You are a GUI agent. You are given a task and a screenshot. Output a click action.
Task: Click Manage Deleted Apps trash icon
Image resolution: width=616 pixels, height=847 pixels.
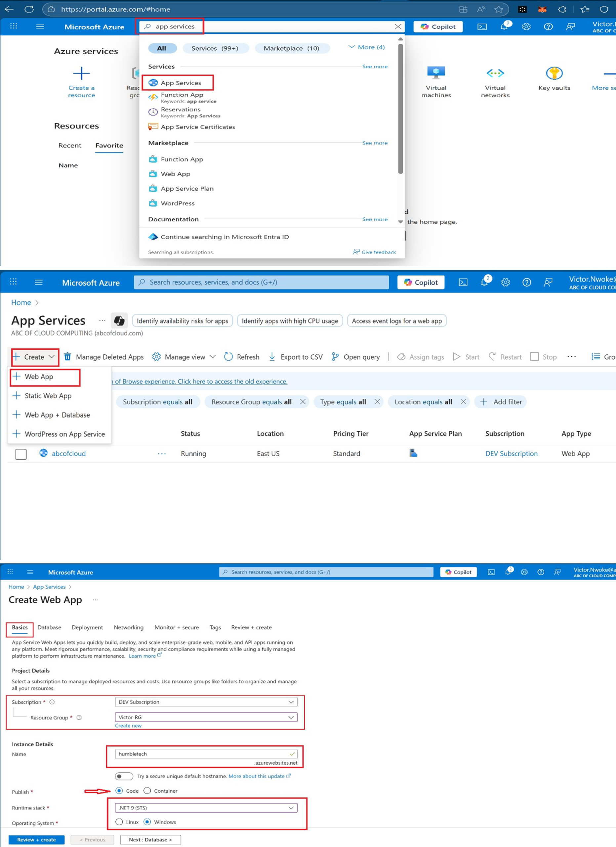tap(67, 357)
